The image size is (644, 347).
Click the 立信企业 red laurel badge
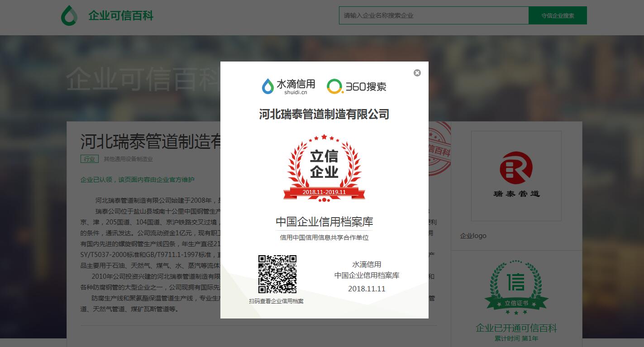click(324, 167)
